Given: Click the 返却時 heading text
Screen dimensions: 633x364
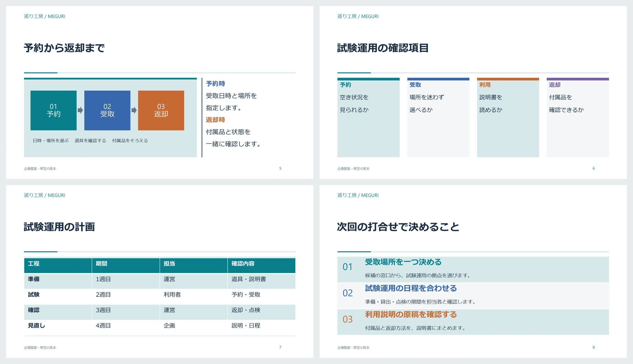Looking at the screenshot, I should [215, 120].
